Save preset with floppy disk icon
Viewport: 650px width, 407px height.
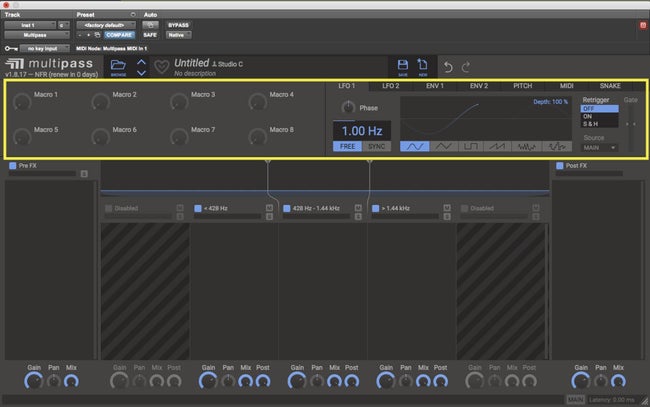pyautogui.click(x=403, y=67)
